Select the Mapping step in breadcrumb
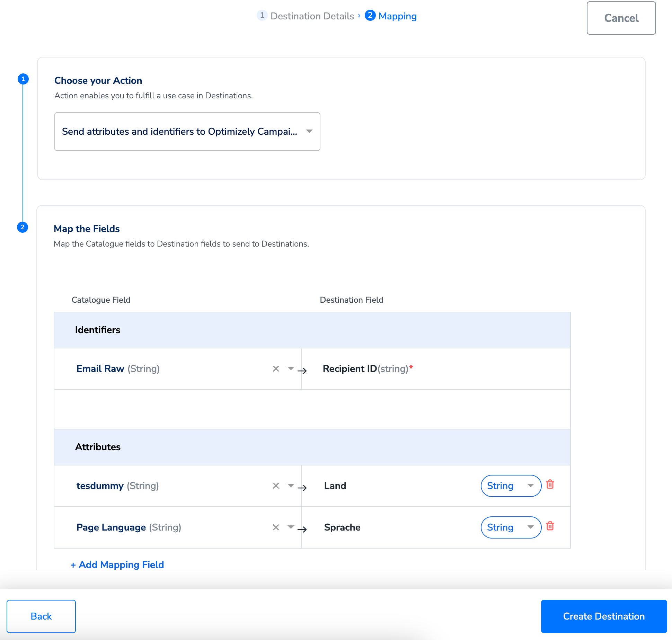The height and width of the screenshot is (640, 672). click(x=397, y=16)
